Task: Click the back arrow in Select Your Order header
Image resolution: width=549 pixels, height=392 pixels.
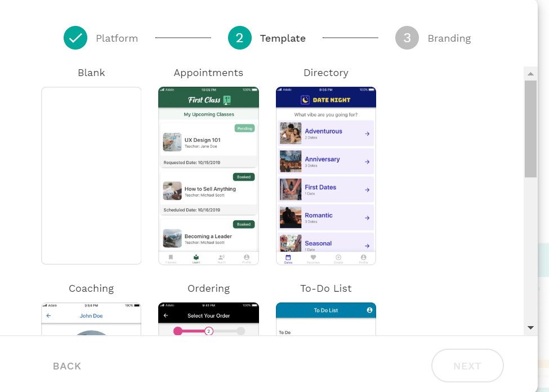Action: click(x=166, y=315)
